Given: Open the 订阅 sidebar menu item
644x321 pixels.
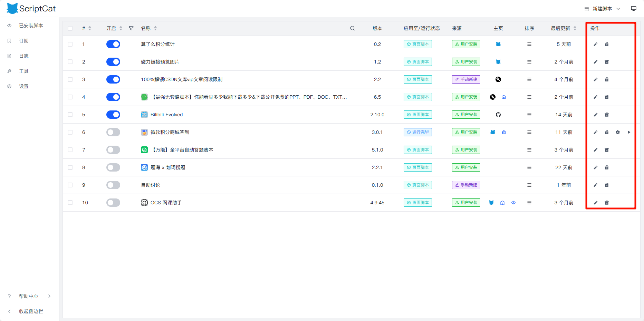Looking at the screenshot, I should click(x=23, y=41).
